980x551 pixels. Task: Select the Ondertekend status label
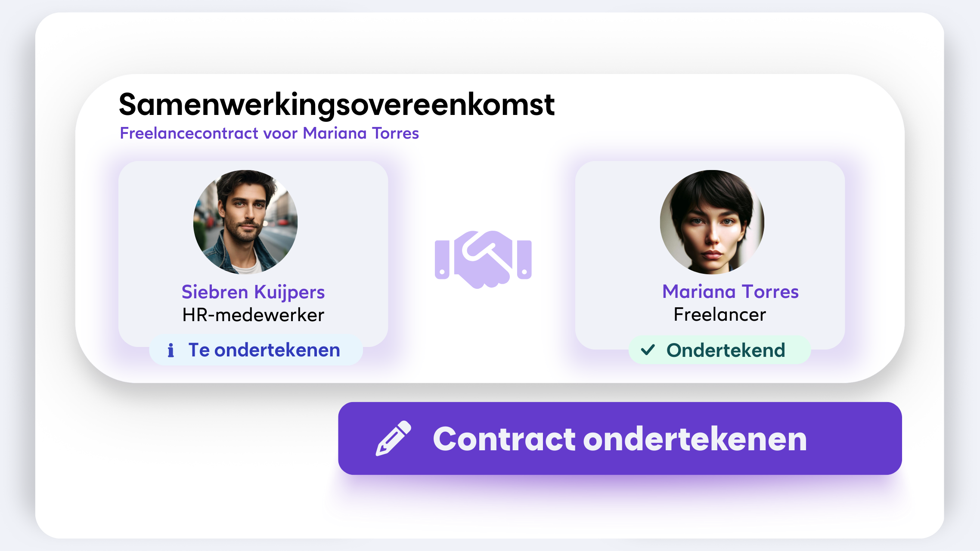click(x=726, y=350)
